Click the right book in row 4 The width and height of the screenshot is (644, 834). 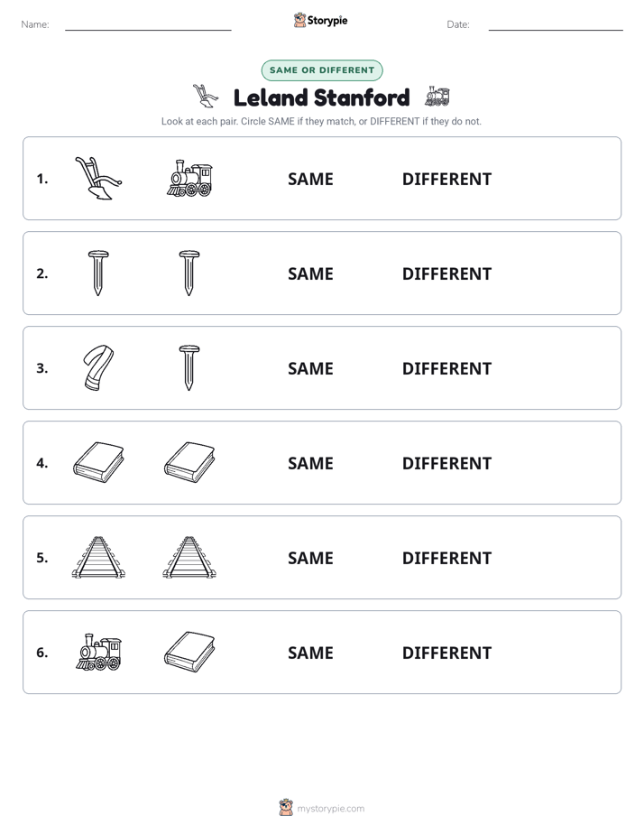click(189, 462)
